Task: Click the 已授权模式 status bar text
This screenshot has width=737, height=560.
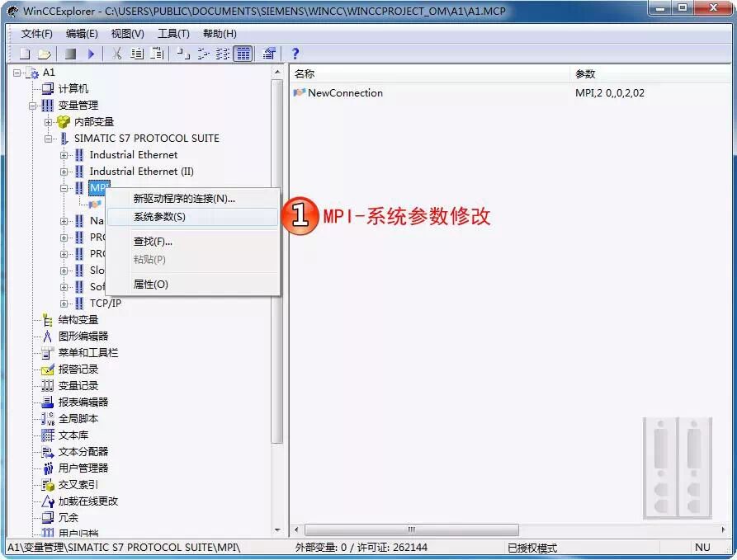Action: click(x=532, y=548)
